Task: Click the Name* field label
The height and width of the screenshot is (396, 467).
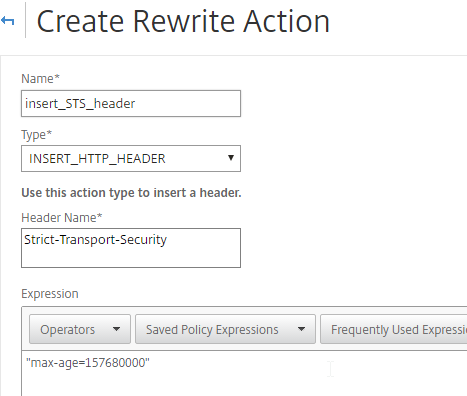Action: tap(40, 79)
